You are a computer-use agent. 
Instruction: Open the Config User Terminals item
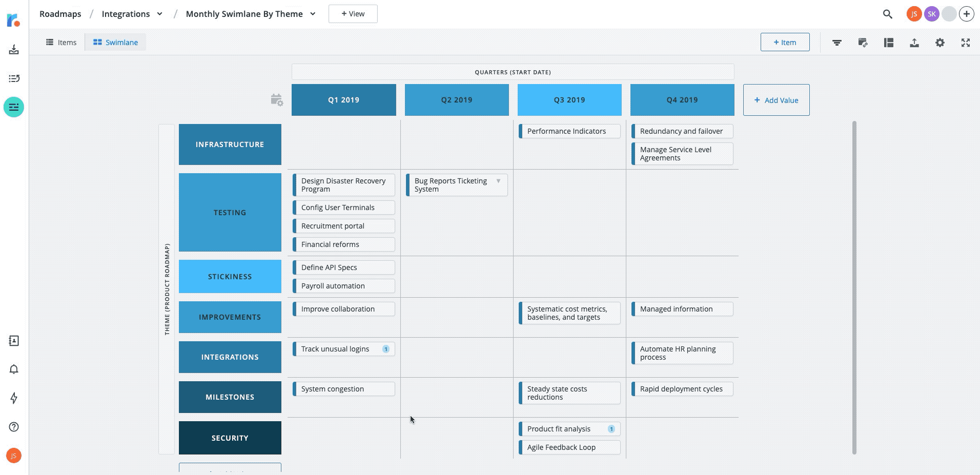[x=344, y=208]
